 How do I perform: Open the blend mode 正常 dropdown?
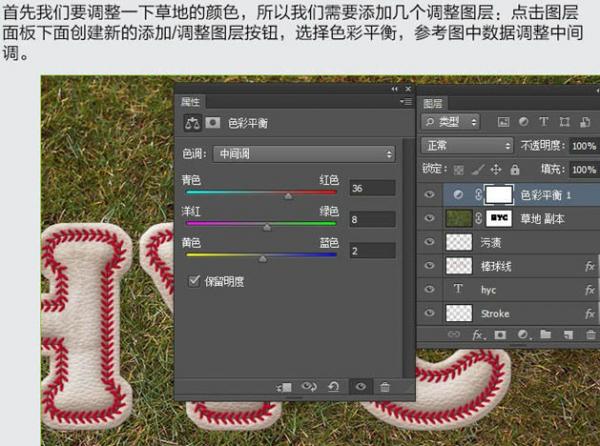click(x=466, y=145)
